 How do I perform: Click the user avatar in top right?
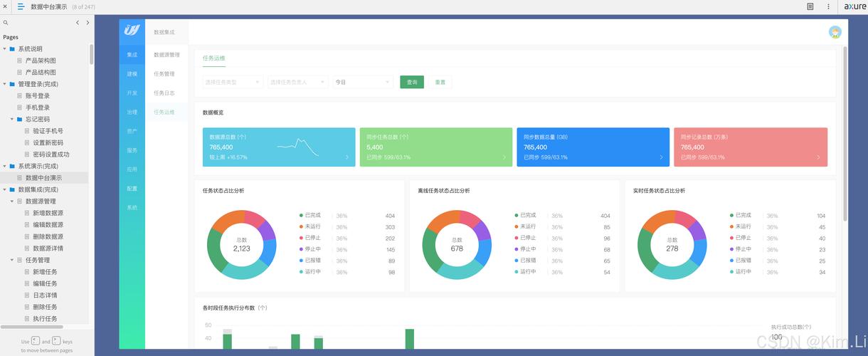point(835,32)
